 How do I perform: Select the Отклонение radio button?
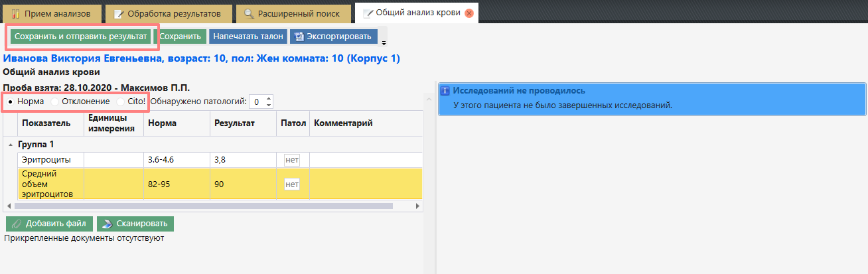(x=54, y=102)
